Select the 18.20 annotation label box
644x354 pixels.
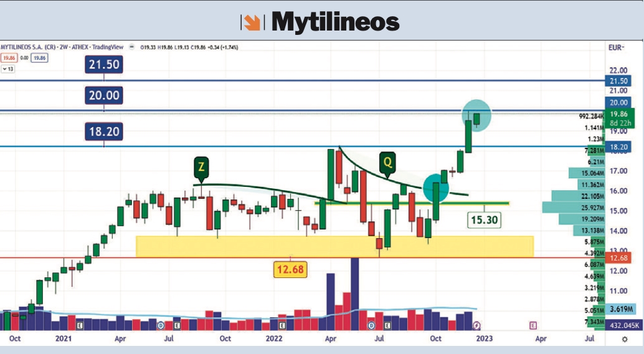tap(104, 132)
